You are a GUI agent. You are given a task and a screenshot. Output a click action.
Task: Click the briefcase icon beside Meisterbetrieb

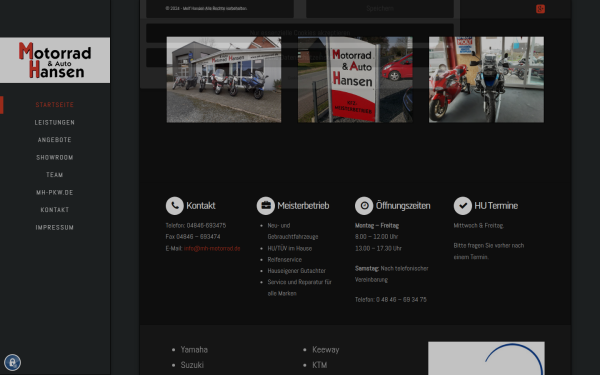tap(266, 205)
